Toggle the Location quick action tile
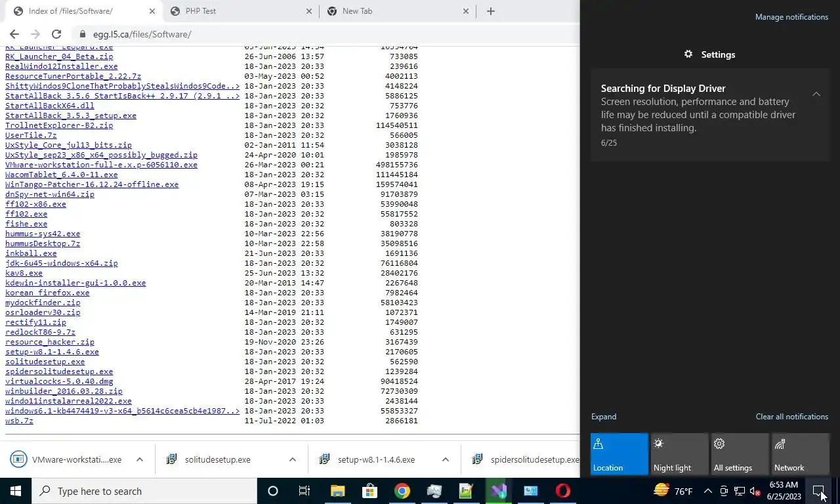The image size is (840, 504). (619, 454)
